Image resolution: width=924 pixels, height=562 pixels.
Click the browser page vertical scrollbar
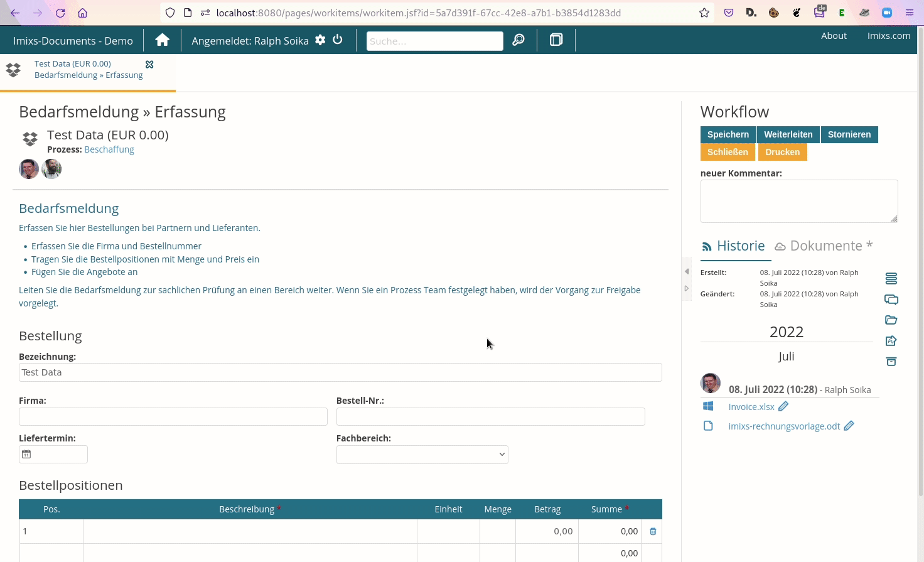[920, 251]
